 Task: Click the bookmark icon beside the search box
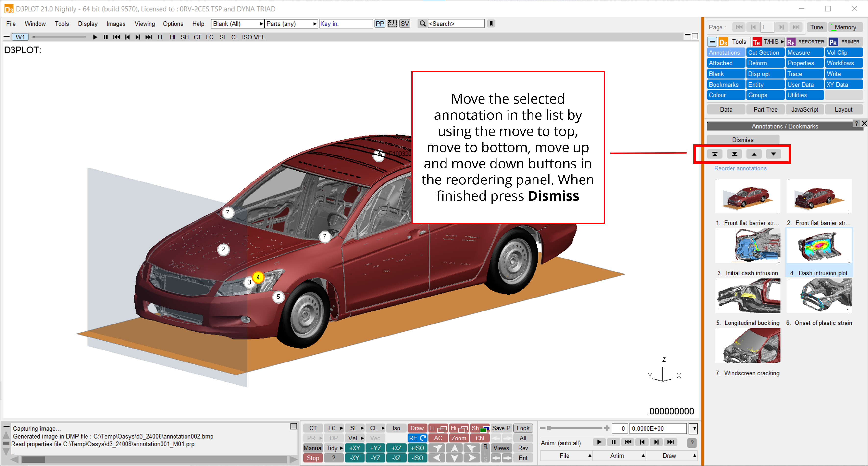pyautogui.click(x=491, y=24)
